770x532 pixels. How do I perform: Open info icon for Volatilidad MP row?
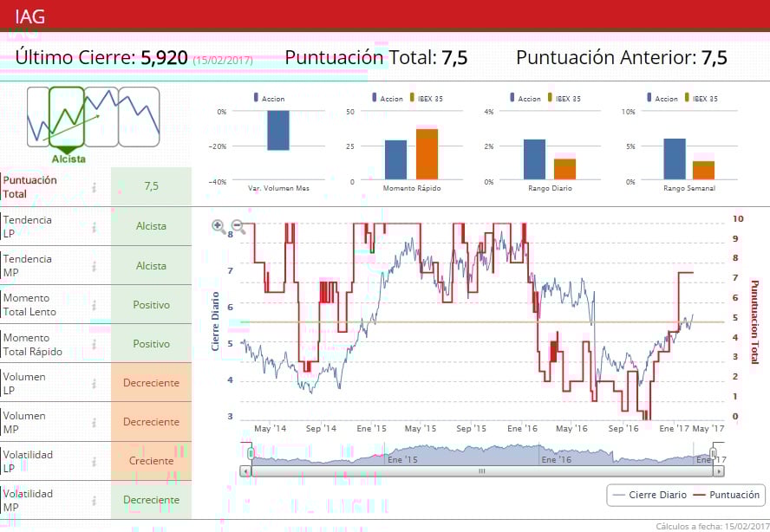tap(94, 501)
